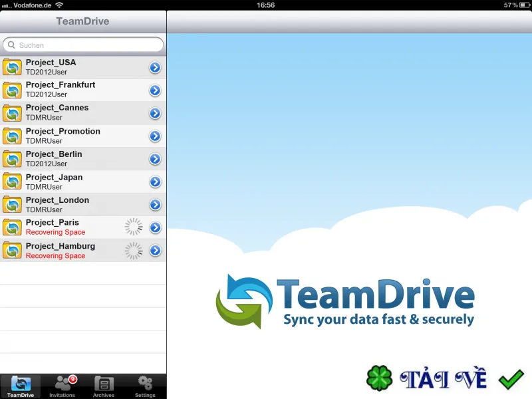Screen dimensions: 532x399
Task: Expand details arrow for Project_USA
Action: (155, 68)
